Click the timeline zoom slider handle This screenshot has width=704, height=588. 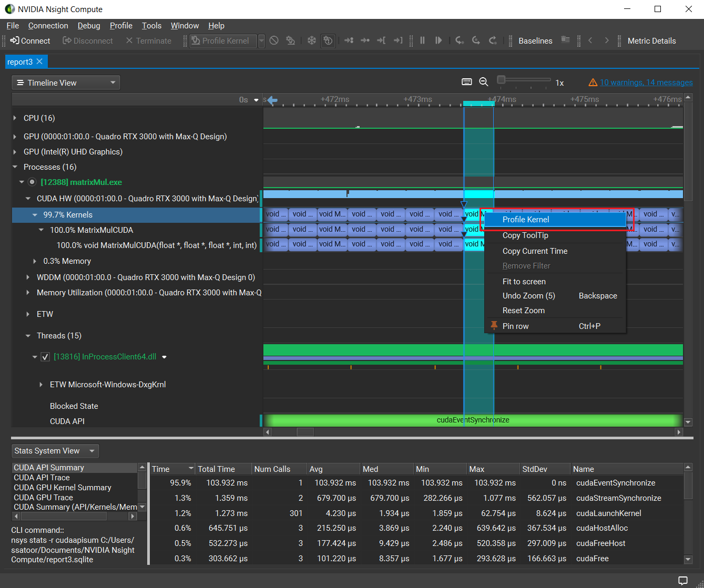coord(501,80)
